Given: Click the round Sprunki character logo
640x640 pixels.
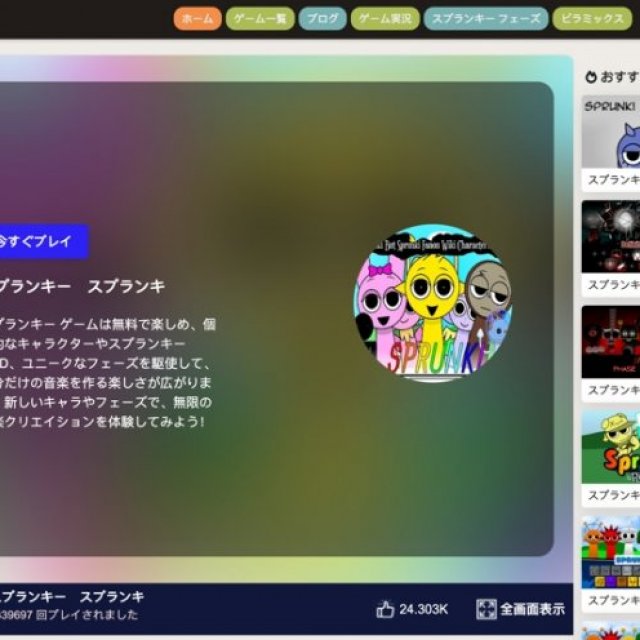Looking at the screenshot, I should [x=433, y=303].
